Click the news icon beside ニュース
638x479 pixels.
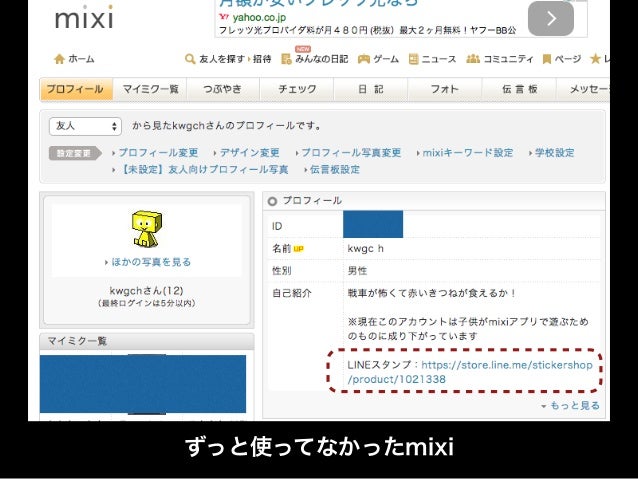click(x=413, y=59)
